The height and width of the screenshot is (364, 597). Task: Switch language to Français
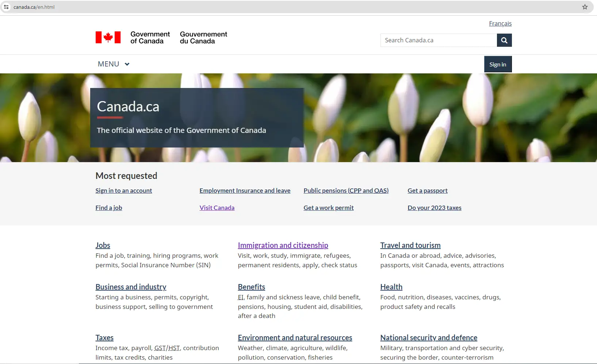coord(500,23)
